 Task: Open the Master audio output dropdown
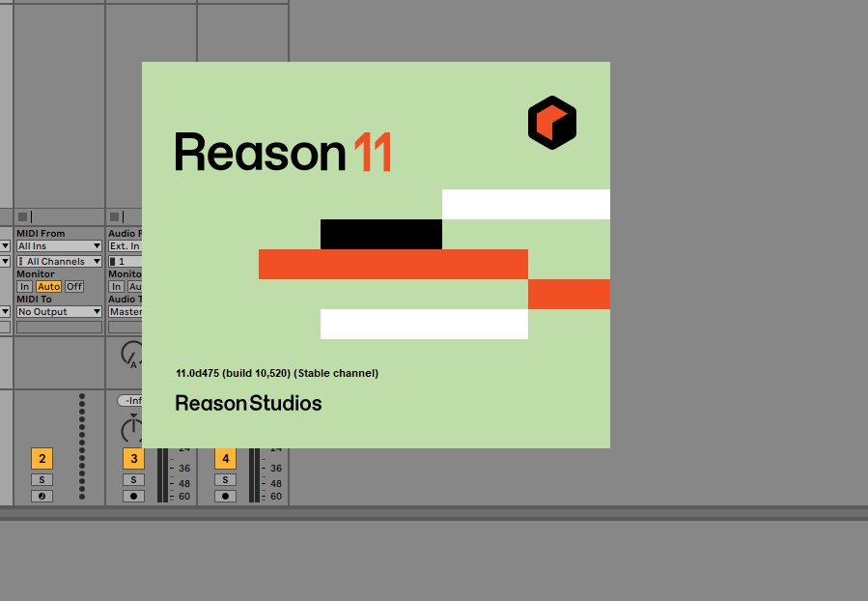pyautogui.click(x=126, y=312)
